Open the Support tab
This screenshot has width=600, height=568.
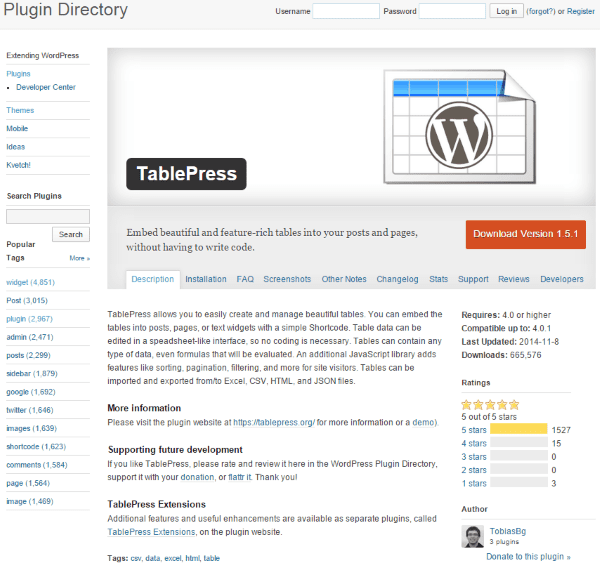[x=473, y=279]
